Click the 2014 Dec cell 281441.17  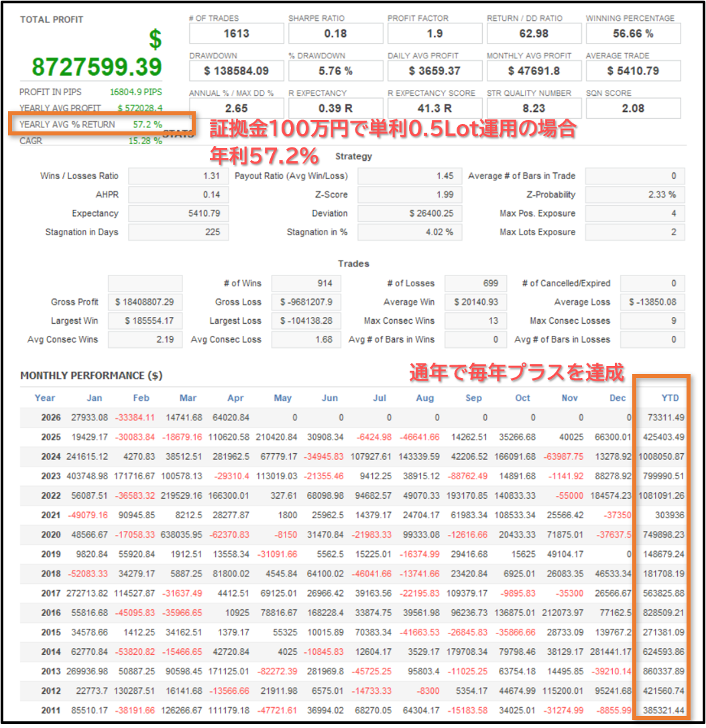click(x=611, y=652)
